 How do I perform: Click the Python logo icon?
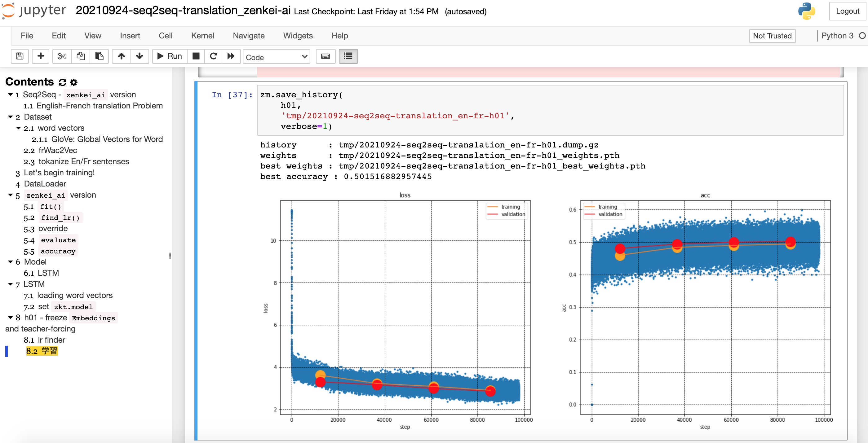pyautogui.click(x=806, y=11)
